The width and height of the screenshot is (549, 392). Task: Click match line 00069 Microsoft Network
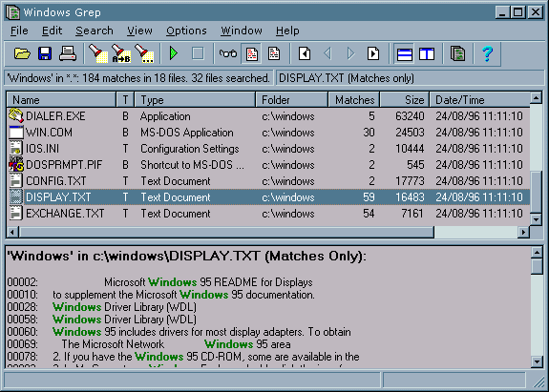(149, 344)
